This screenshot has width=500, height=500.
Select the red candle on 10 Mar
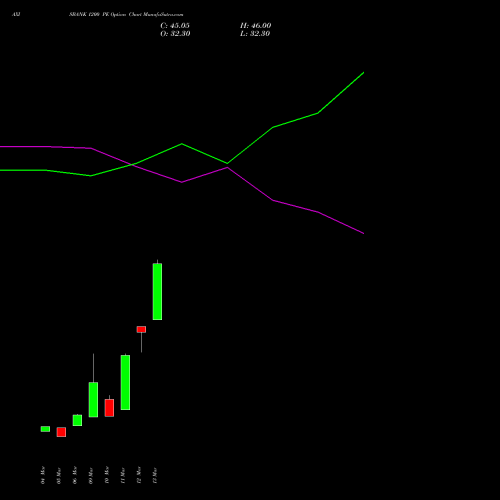[109, 408]
